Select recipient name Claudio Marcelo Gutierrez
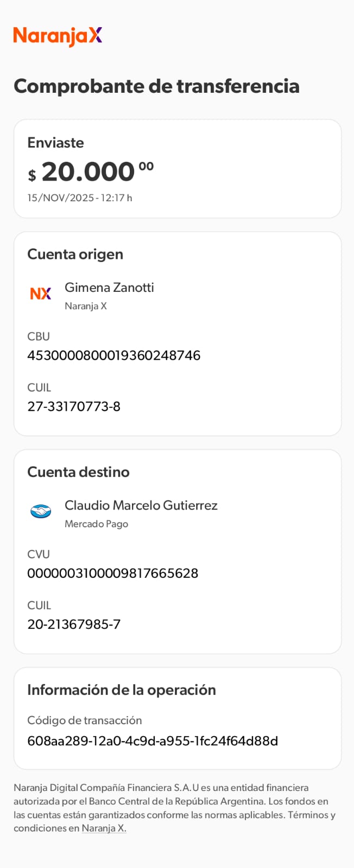 click(x=141, y=506)
